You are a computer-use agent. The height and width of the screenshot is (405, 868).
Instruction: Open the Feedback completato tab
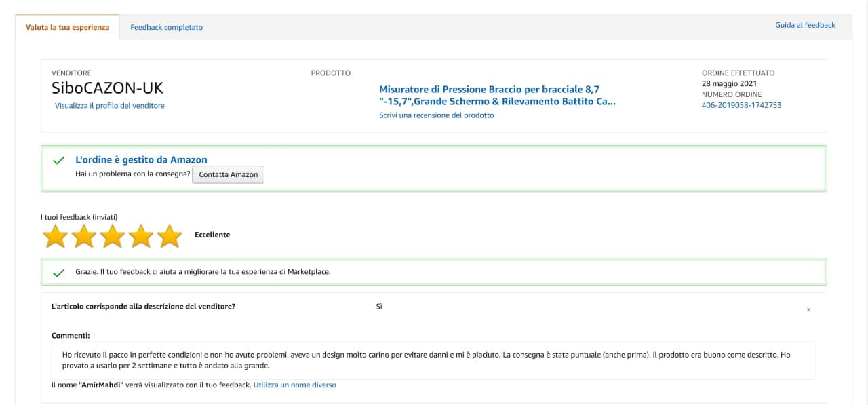click(166, 27)
